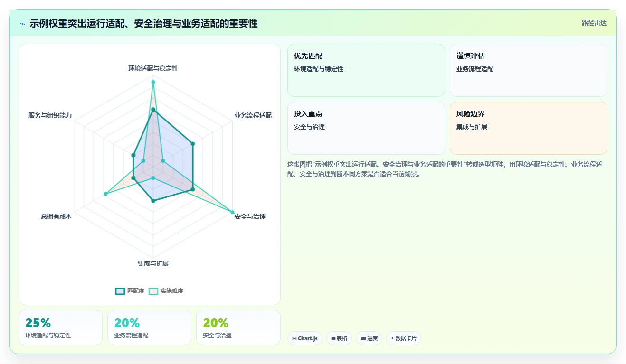Click 业务流程适配 text in 谨慎评估 card

[475, 69]
